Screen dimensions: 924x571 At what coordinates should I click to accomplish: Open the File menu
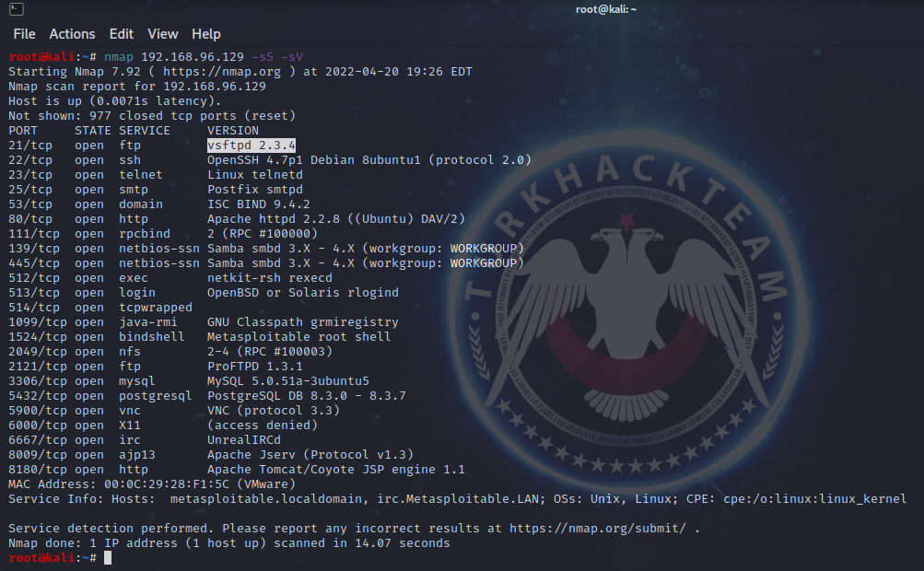coord(24,34)
